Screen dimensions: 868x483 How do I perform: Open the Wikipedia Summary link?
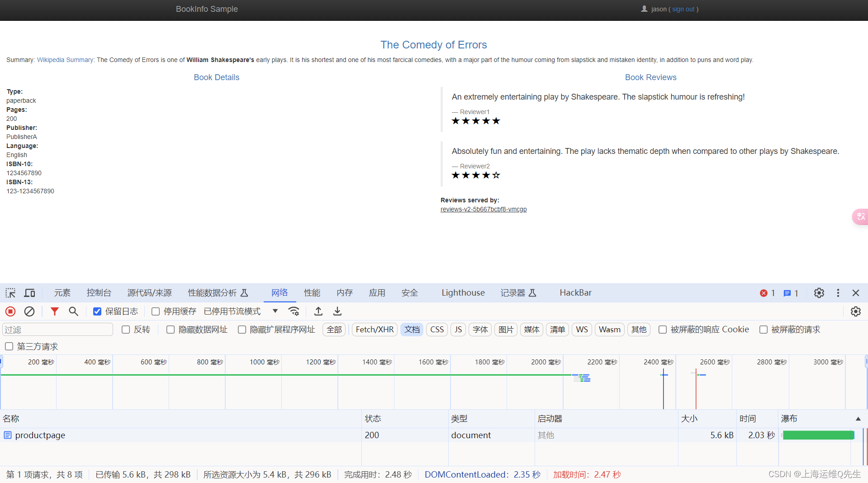tap(66, 60)
